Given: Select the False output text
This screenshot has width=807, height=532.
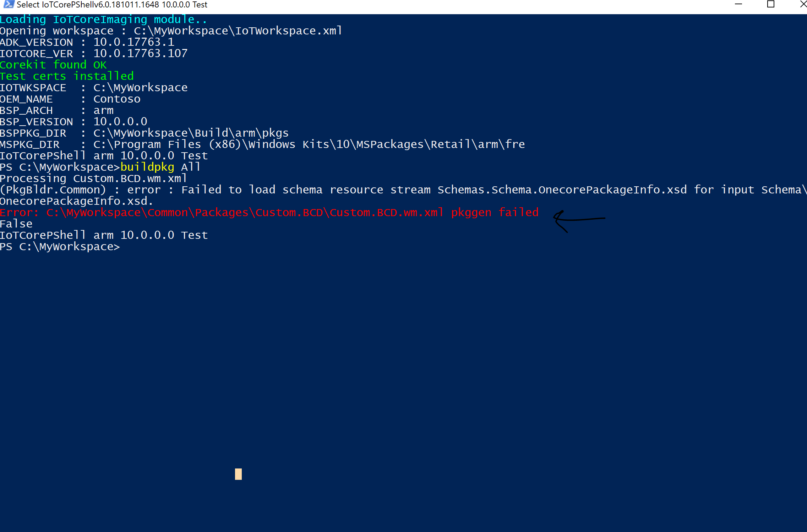Looking at the screenshot, I should [x=16, y=223].
